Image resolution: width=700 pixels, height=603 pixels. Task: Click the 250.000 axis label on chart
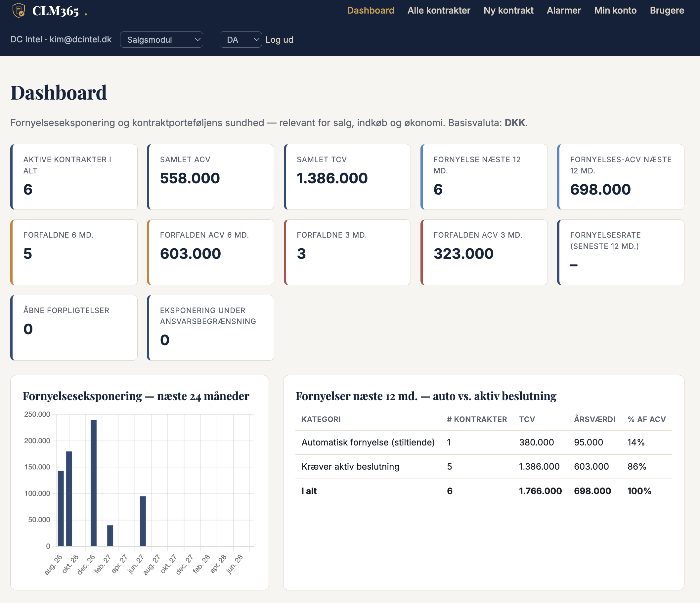coord(37,414)
